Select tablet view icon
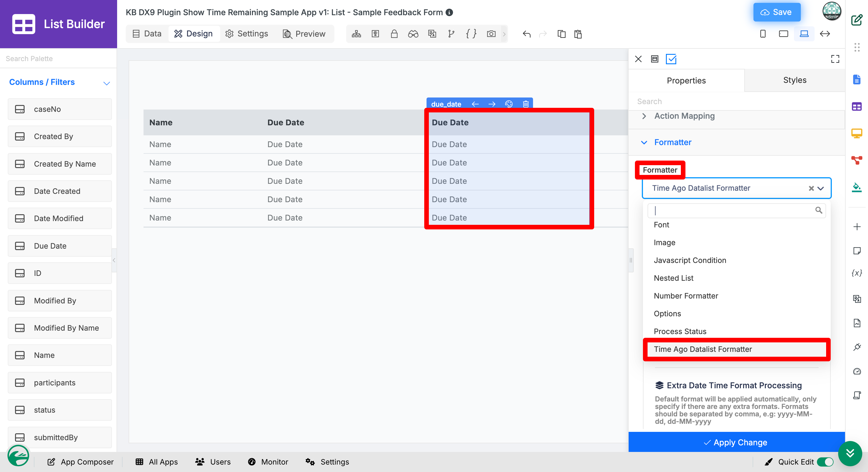Viewport: 868px width, 472px height. pos(783,34)
